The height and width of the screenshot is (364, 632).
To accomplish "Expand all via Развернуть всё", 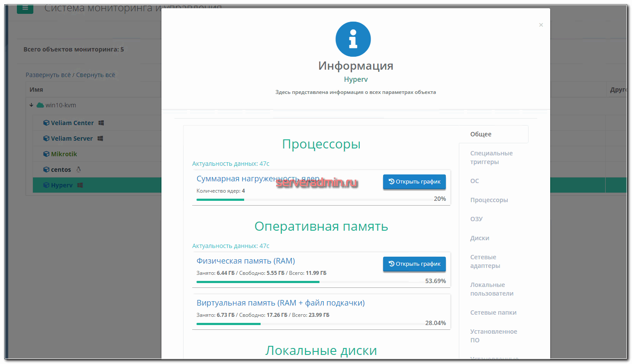I will click(x=48, y=75).
